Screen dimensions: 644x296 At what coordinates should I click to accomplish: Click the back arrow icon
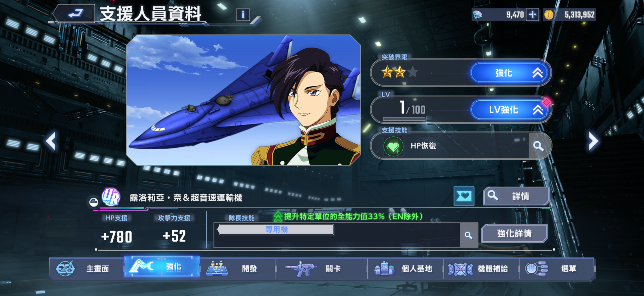(75, 13)
